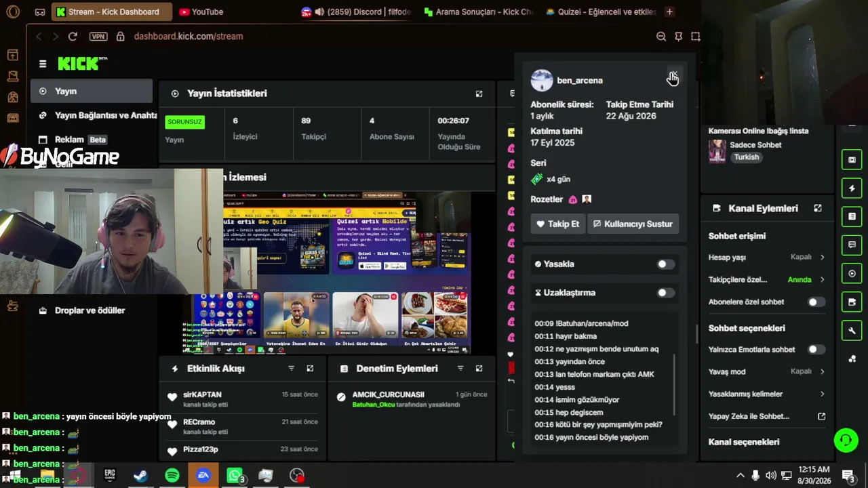The width and height of the screenshot is (868, 488).
Task: Open the Kick hamburger menu
Action: (43, 64)
